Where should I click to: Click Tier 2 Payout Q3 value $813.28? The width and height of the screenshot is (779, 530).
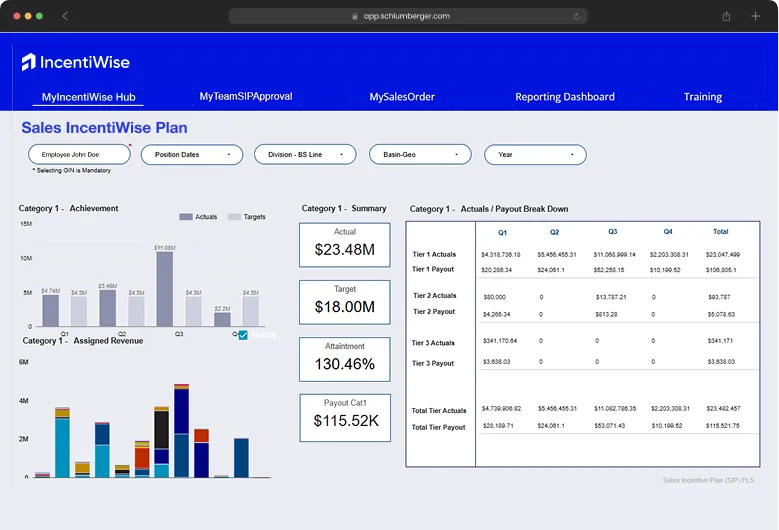607,314
